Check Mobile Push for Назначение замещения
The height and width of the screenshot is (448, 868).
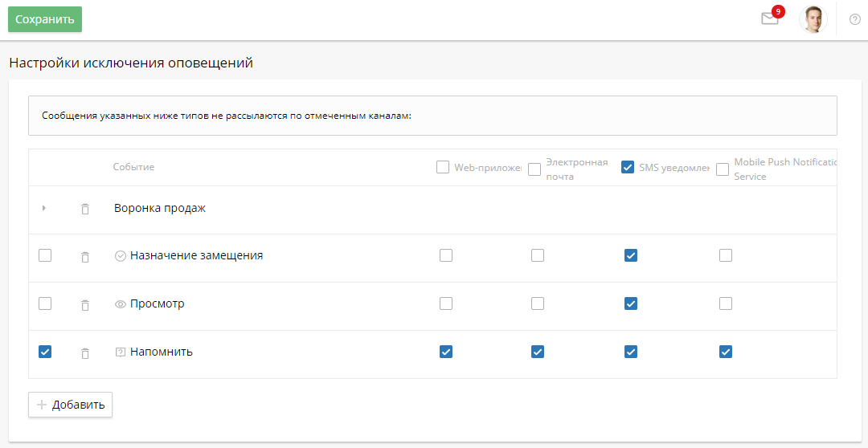tap(726, 255)
